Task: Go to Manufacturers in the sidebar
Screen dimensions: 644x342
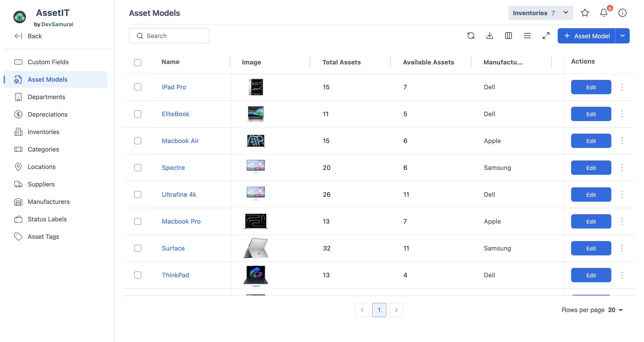Action: pos(49,202)
